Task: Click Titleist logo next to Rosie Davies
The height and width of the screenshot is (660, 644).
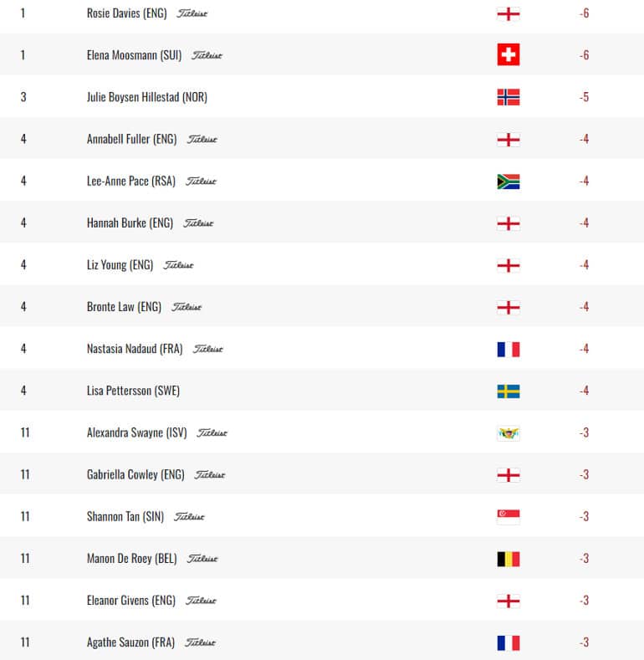Action: 192,13
